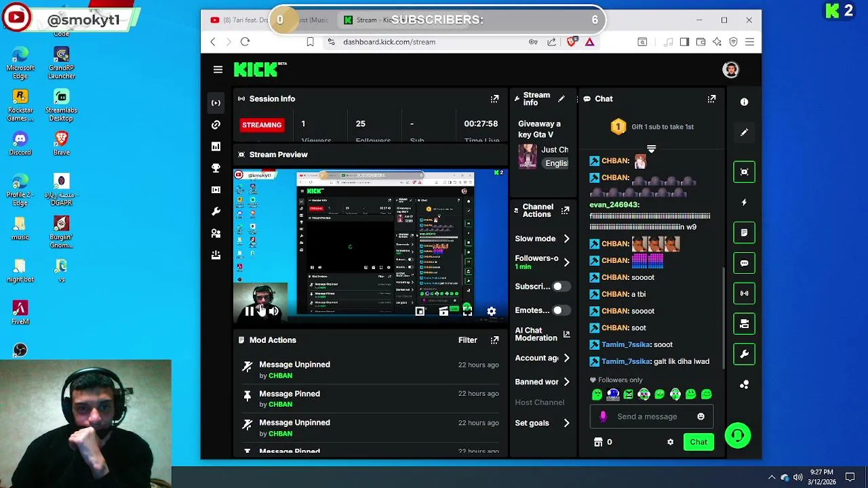Pop out the Mod Actions panel
Screen dimensions: 868x488
click(494, 340)
